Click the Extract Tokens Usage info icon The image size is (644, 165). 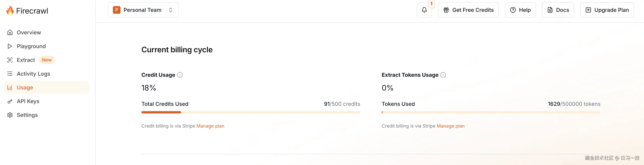pos(443,75)
